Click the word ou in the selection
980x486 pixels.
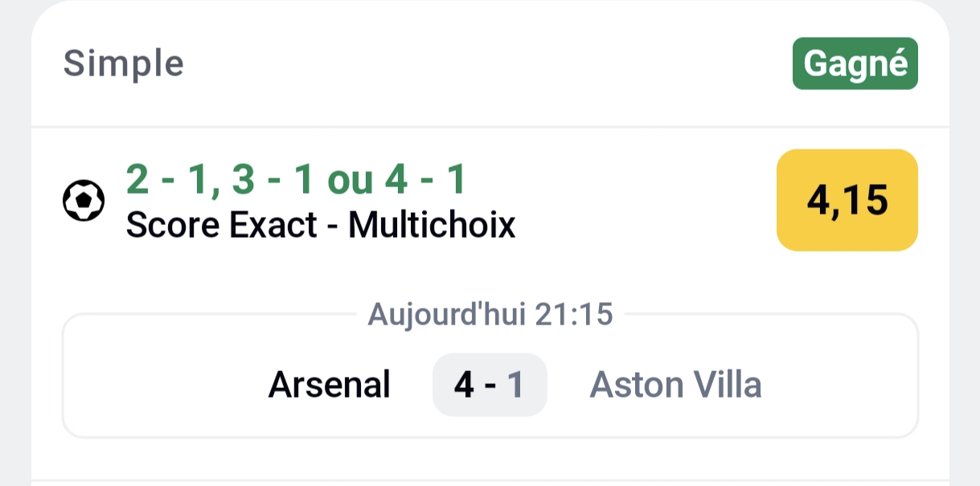[350, 182]
